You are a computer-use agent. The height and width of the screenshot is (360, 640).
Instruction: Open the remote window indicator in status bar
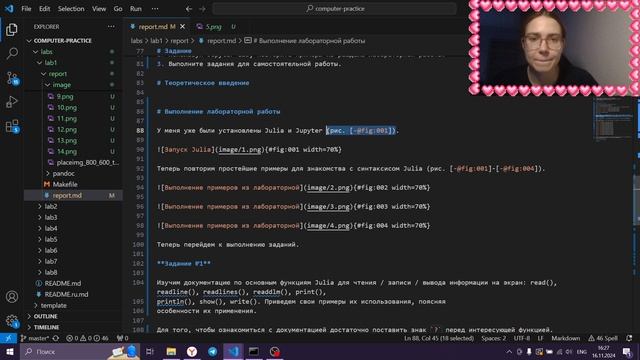[8, 338]
